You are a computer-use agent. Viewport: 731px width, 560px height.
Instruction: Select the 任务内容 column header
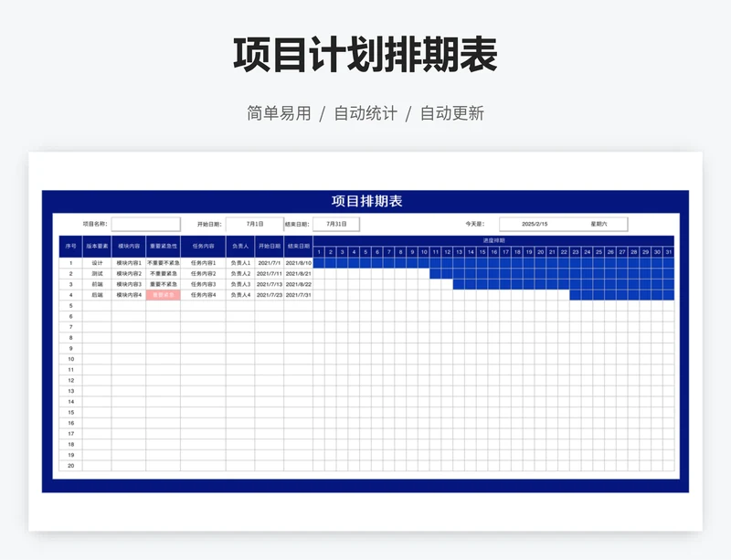203,246
